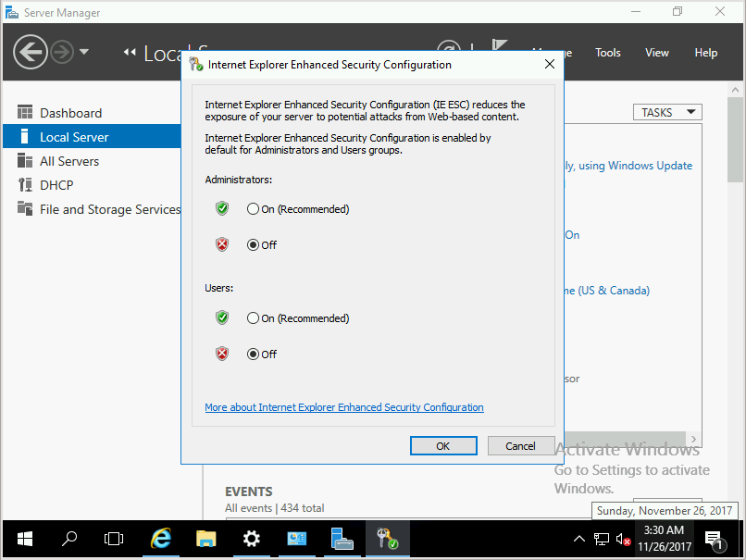The height and width of the screenshot is (560, 746).
Task: Click green shield icon beside Users On
Action: click(222, 317)
